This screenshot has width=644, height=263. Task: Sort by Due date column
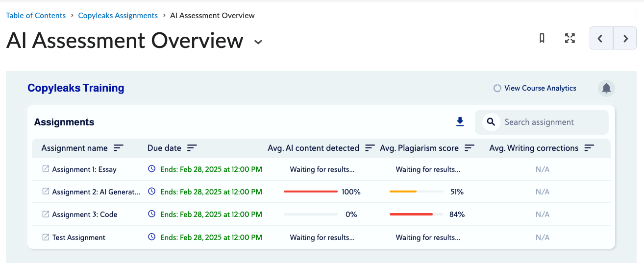click(x=192, y=148)
